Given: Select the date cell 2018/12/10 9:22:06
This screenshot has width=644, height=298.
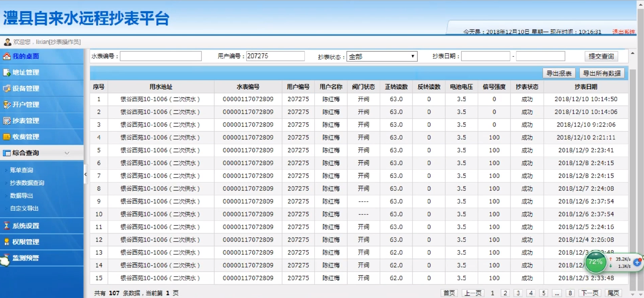Looking at the screenshot, I should [x=586, y=125].
